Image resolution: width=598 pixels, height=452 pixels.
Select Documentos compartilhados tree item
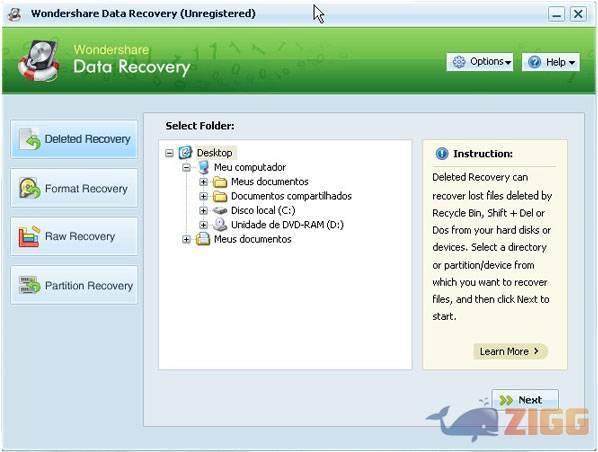[x=291, y=196]
